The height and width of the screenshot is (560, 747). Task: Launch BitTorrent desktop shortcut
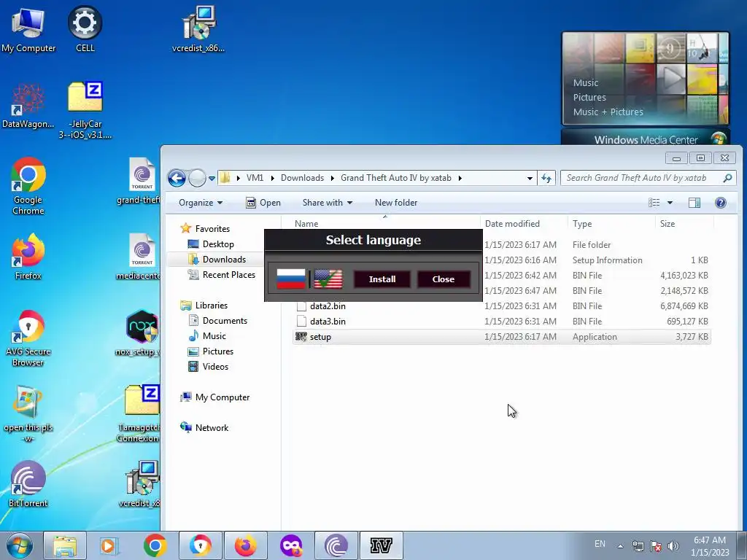[28, 484]
